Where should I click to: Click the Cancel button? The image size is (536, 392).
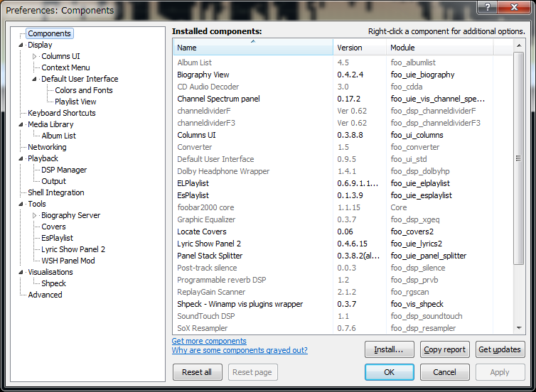[x=445, y=372]
